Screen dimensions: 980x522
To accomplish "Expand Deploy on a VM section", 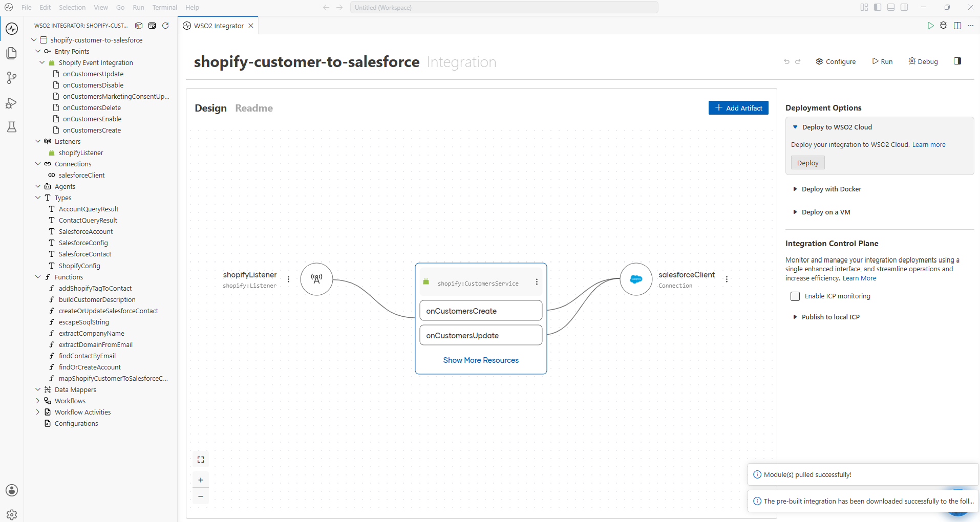I will (795, 212).
